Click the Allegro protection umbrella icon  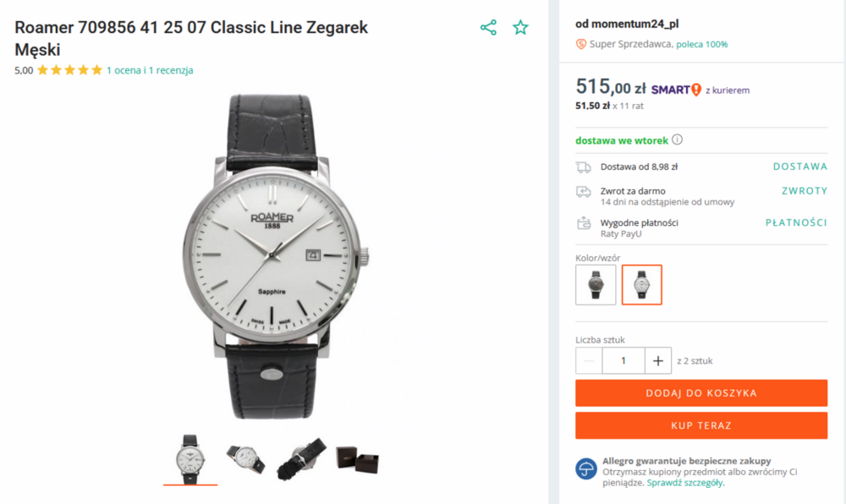pyautogui.click(x=586, y=468)
